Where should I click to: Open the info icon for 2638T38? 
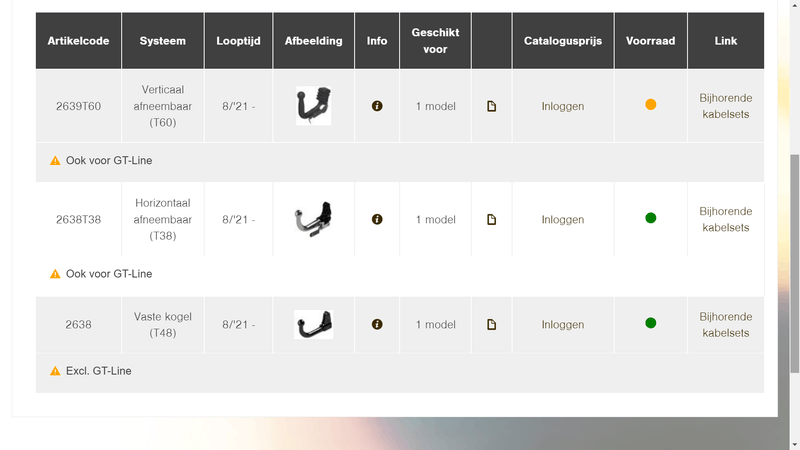coord(377,219)
